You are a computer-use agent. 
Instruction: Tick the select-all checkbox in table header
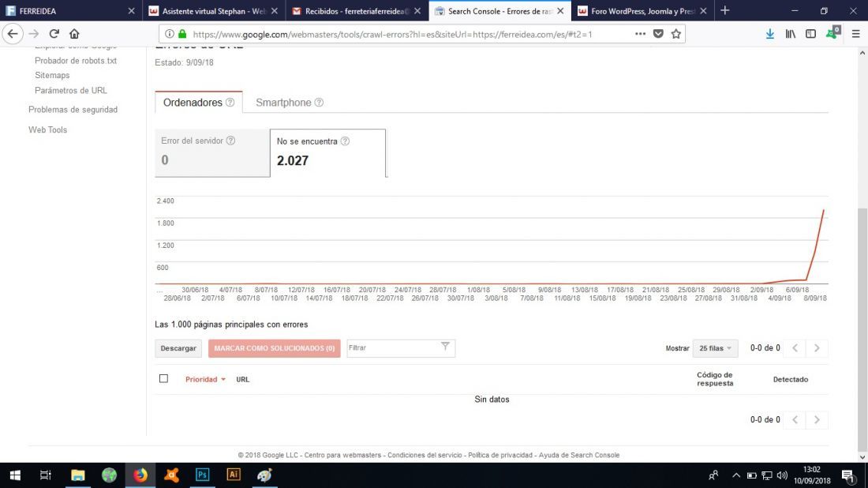pos(163,378)
